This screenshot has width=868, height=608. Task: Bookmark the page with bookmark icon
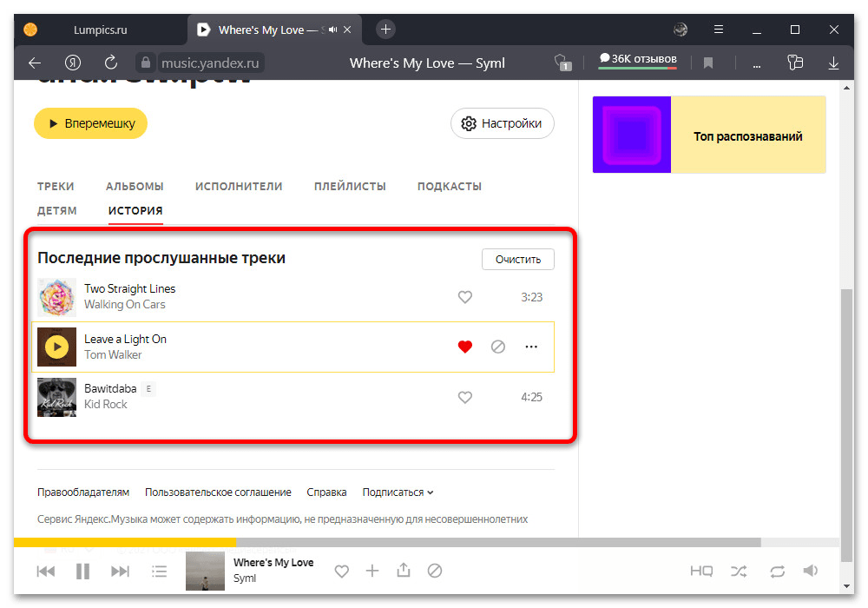(x=708, y=63)
